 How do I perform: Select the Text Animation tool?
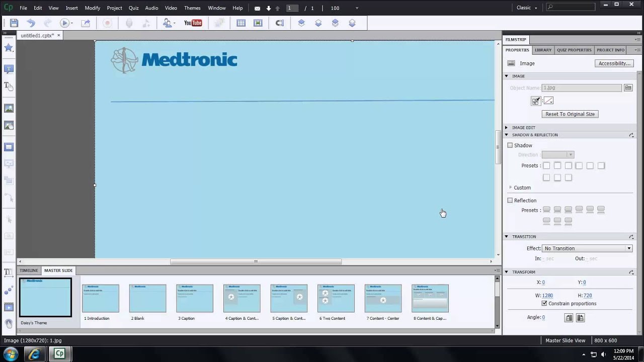tap(9, 273)
